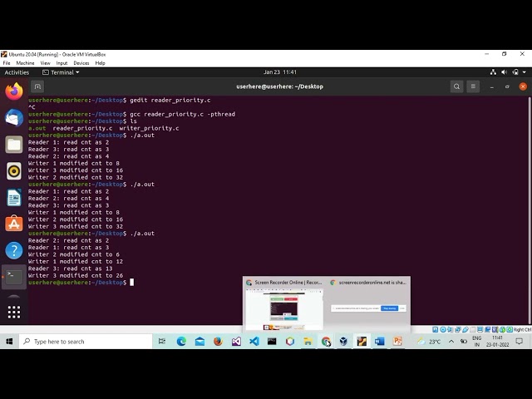
Task: Open Firefox from the Ubuntu dock
Action: [x=14, y=91]
